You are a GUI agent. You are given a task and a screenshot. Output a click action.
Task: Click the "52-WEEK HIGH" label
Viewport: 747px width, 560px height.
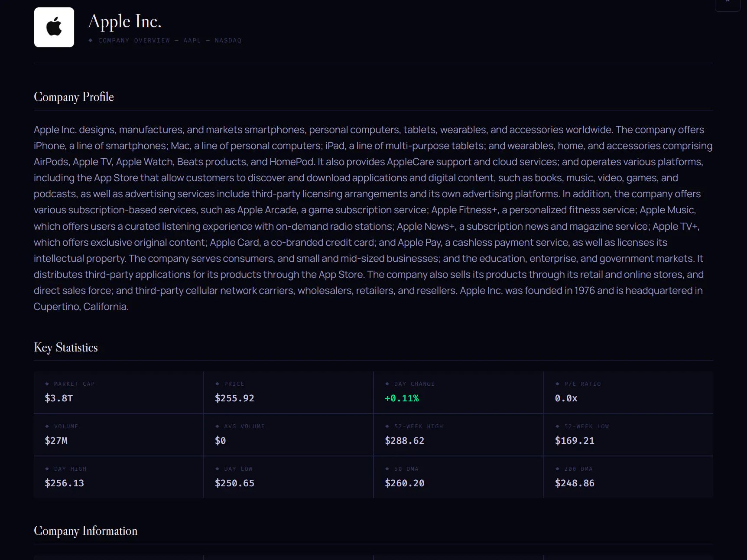(x=419, y=427)
